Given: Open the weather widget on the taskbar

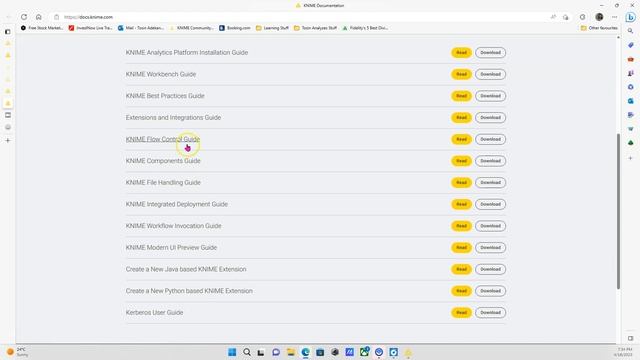Looking at the screenshot, I should [x=17, y=352].
